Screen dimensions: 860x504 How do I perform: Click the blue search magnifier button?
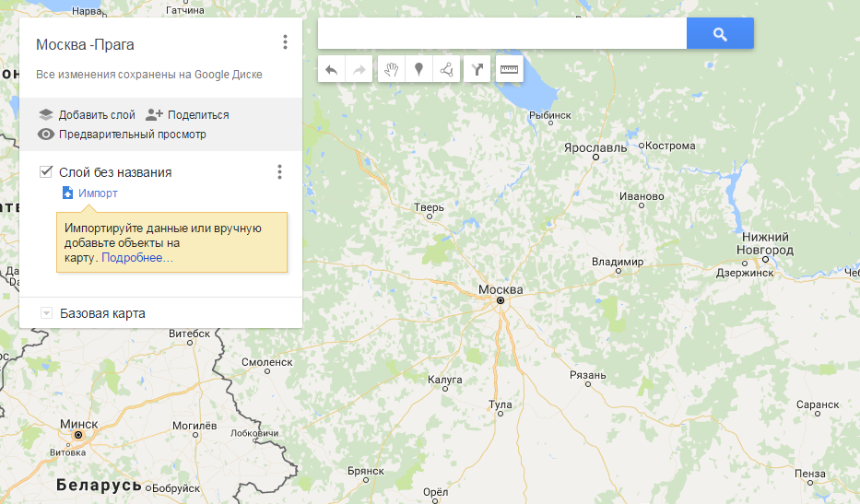point(720,34)
